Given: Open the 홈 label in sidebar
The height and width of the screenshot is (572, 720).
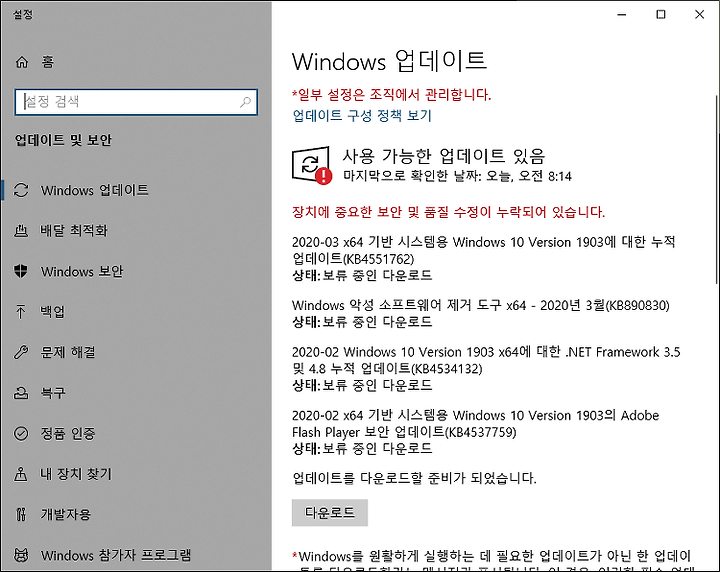Looking at the screenshot, I should [x=48, y=62].
